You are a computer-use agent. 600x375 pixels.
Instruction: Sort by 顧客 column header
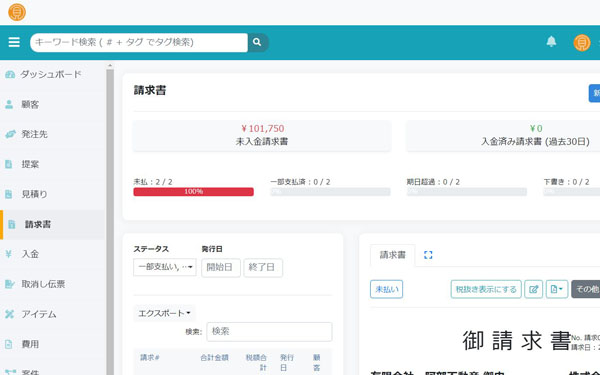pyautogui.click(x=316, y=362)
